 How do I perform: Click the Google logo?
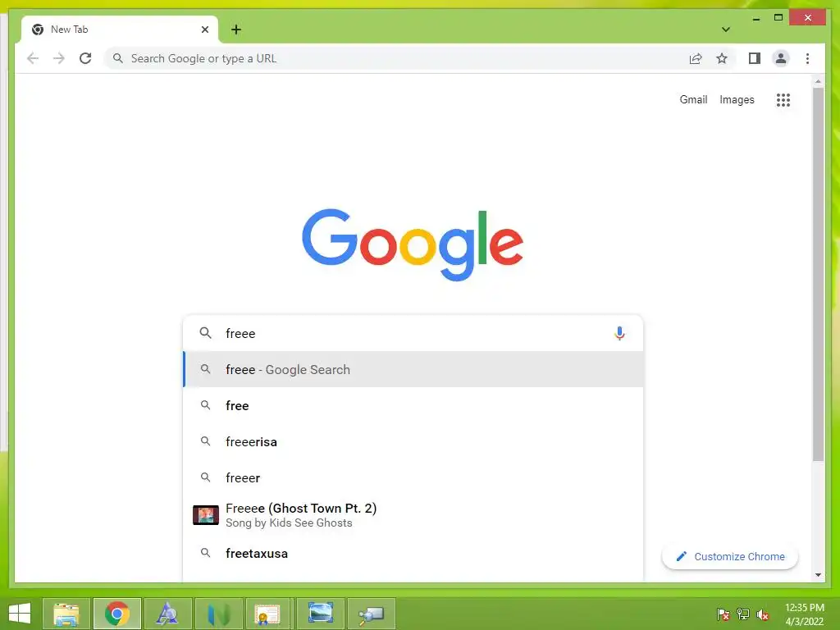tap(413, 244)
